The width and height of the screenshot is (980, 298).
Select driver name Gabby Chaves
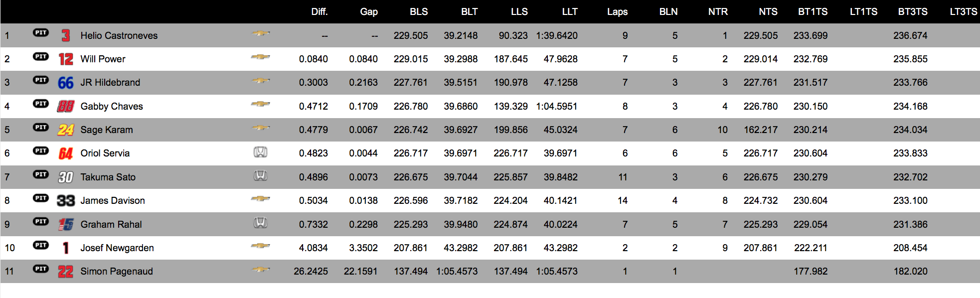point(112,107)
